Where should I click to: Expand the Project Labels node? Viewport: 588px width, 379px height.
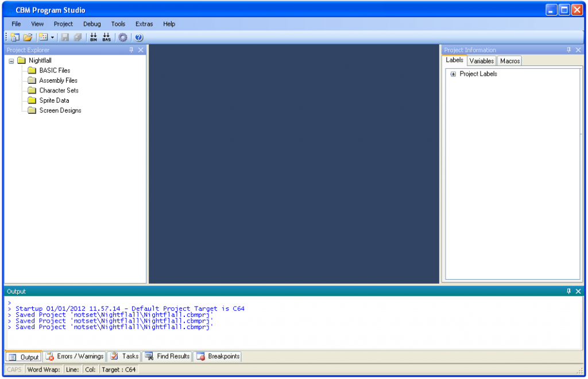pyautogui.click(x=453, y=74)
